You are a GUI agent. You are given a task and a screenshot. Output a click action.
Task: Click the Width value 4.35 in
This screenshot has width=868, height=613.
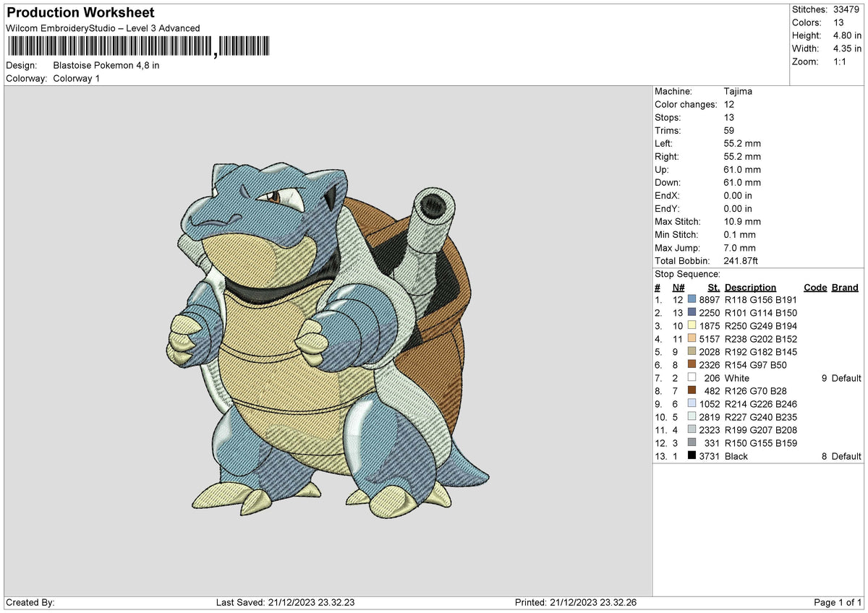pyautogui.click(x=846, y=48)
